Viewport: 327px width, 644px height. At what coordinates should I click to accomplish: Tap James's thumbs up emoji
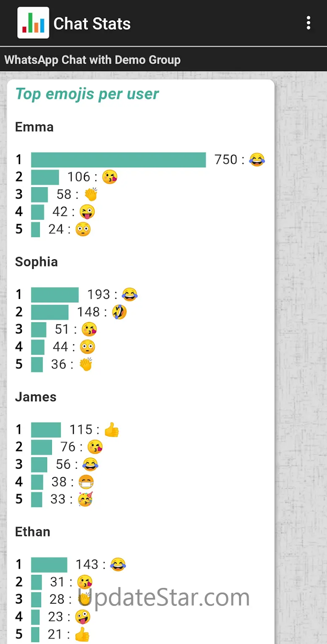coord(112,430)
